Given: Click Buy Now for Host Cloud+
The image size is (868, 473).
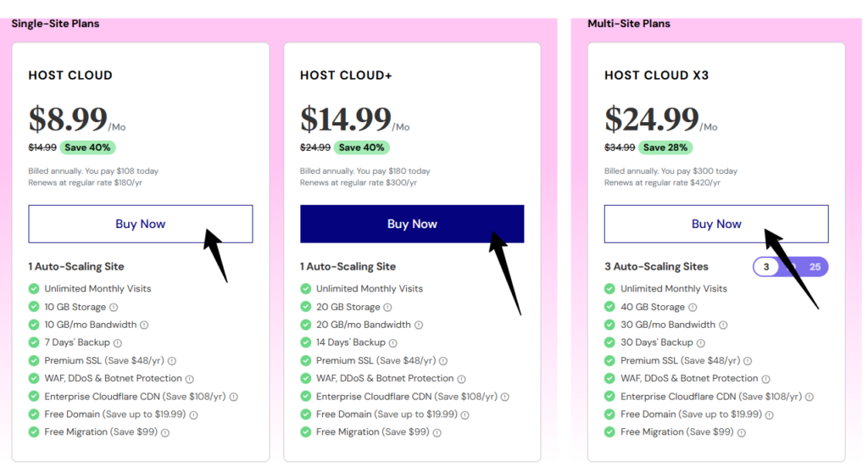Looking at the screenshot, I should tap(412, 224).
